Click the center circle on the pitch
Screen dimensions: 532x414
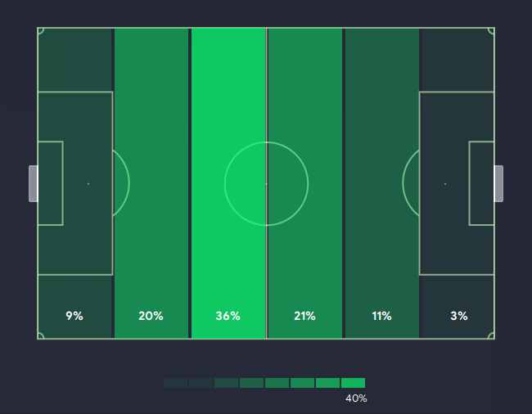(266, 184)
